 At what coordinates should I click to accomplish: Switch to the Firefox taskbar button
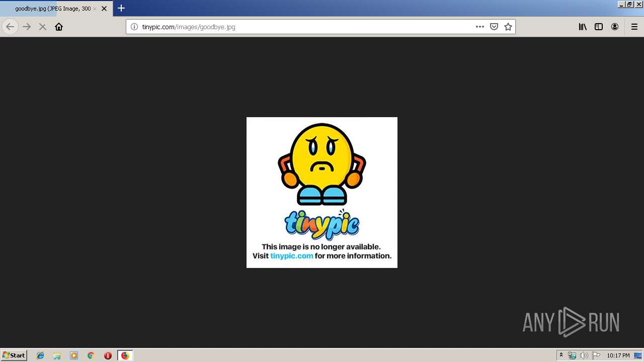pos(125,355)
